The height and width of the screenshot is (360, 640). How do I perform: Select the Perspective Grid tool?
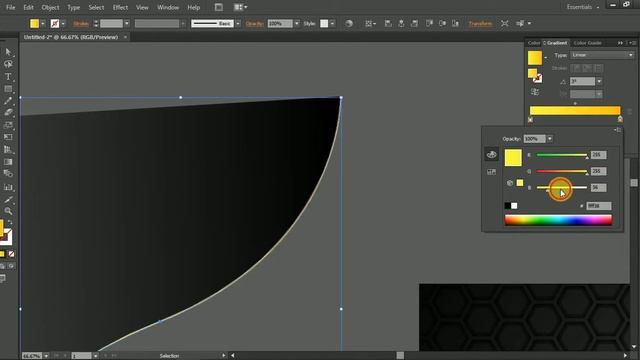point(8,149)
